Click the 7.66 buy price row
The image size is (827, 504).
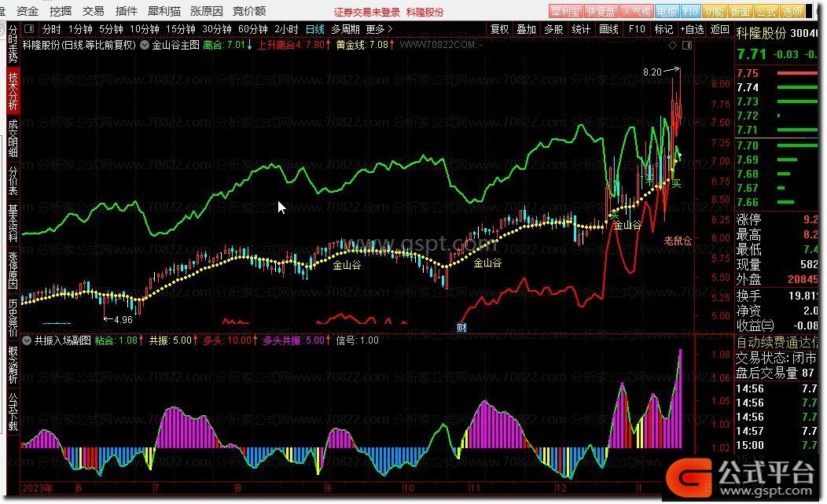(x=777, y=202)
